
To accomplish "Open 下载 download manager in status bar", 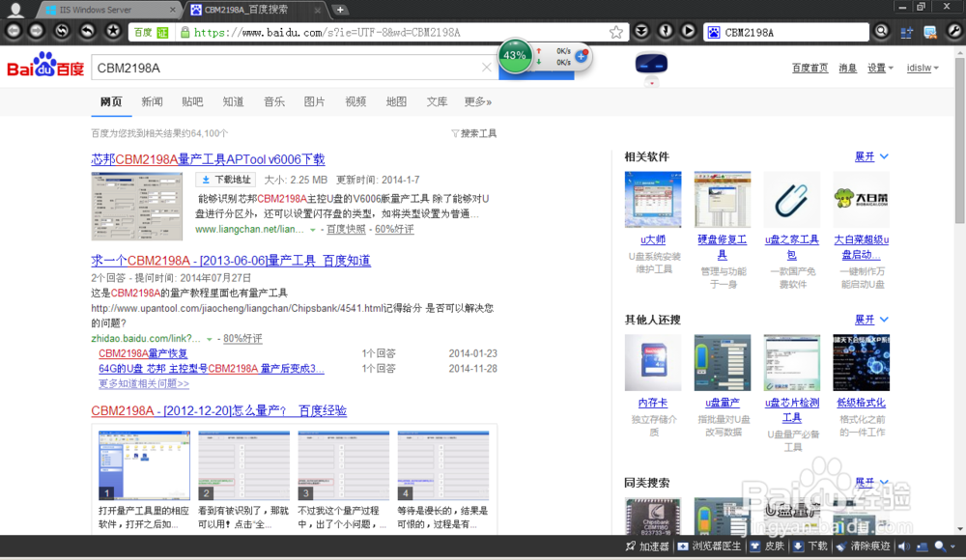I will click(810, 546).
